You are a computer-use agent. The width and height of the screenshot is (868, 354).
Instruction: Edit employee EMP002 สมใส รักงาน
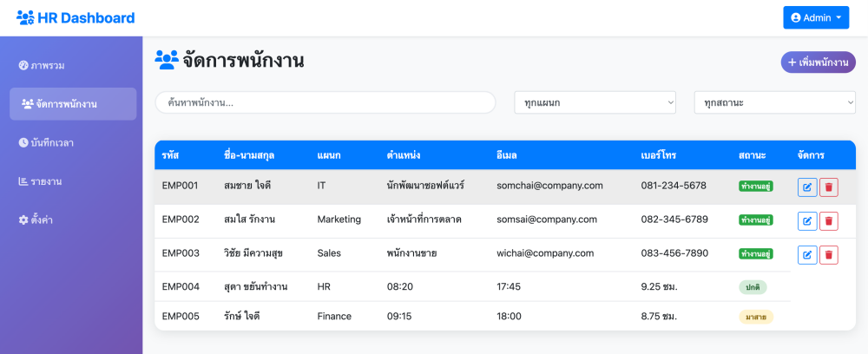[x=807, y=221]
